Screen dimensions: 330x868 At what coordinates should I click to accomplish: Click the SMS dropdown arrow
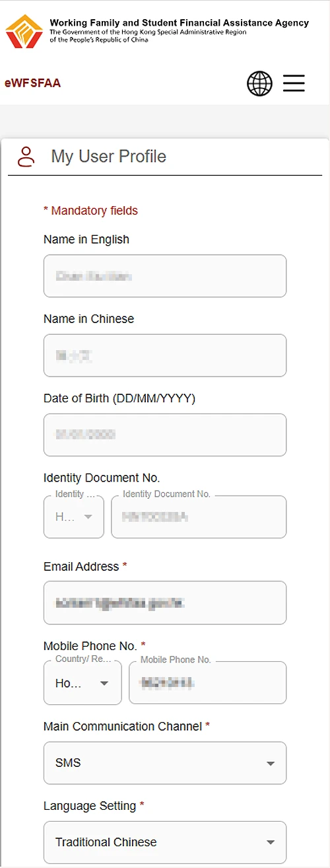(270, 764)
